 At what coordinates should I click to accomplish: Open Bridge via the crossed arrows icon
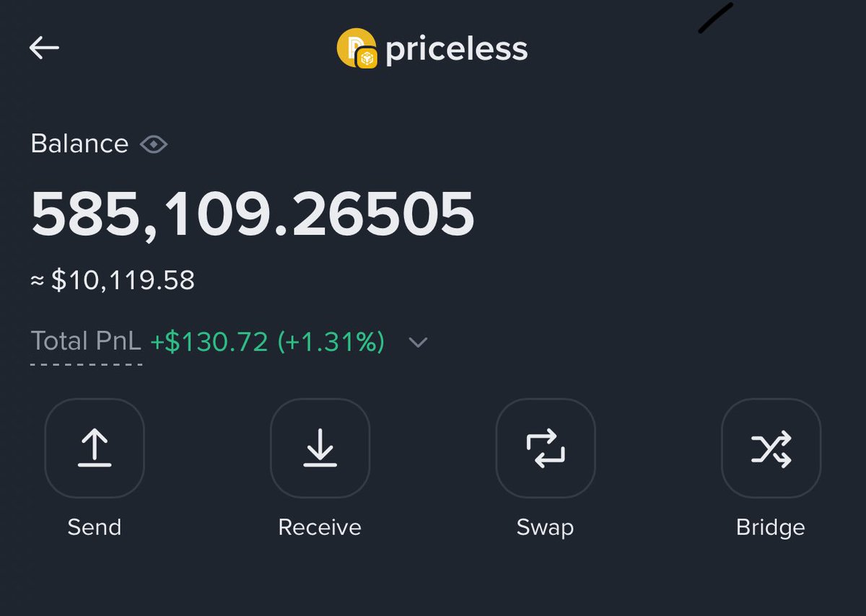(x=771, y=448)
